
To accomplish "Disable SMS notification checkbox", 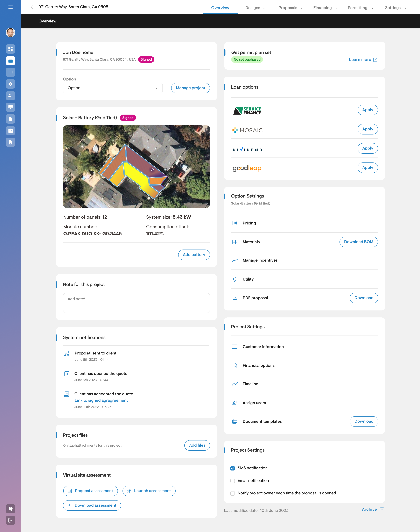I will [x=233, y=468].
